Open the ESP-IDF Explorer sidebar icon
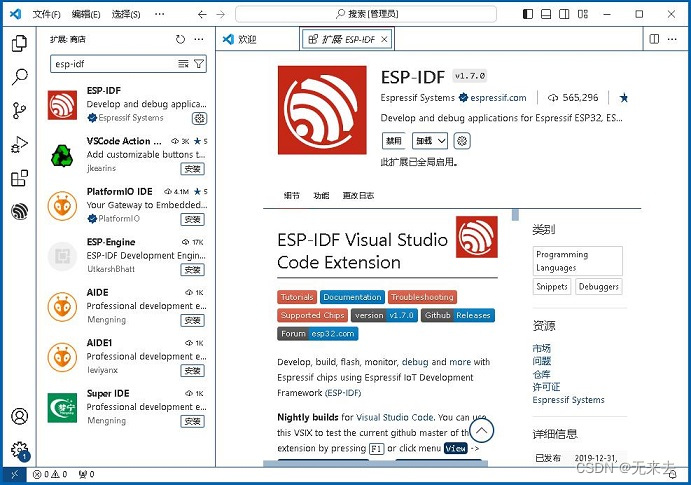The image size is (691, 485). [x=19, y=211]
